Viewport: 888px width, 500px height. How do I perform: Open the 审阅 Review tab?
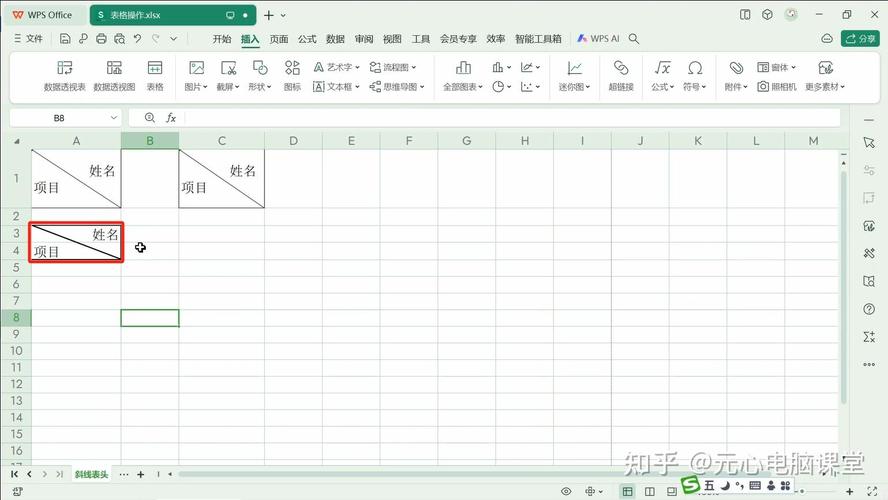pos(364,39)
